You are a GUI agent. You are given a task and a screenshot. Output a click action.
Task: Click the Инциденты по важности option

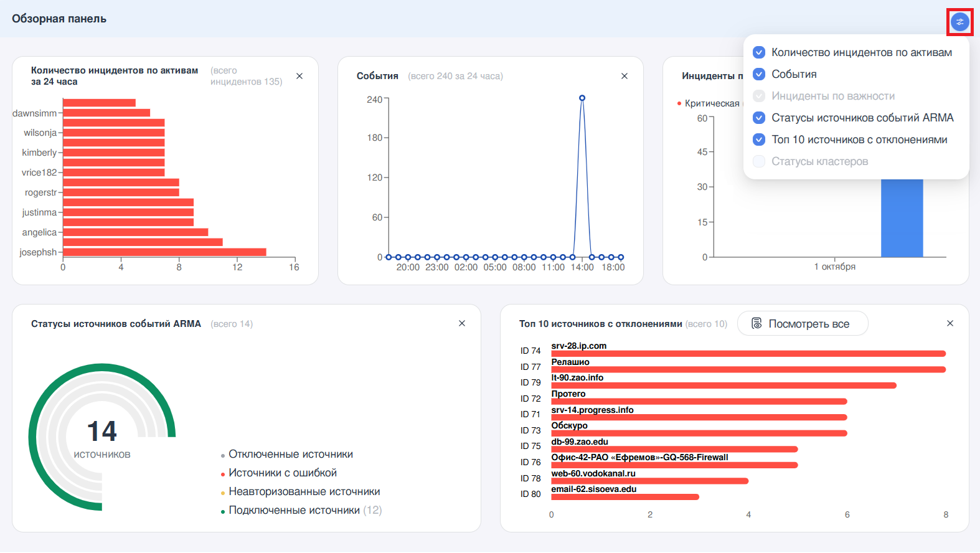coord(833,96)
